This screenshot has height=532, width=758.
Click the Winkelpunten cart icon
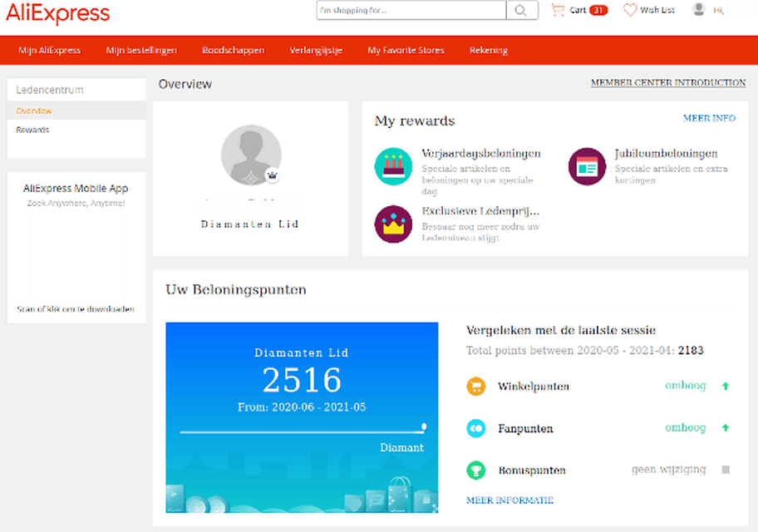click(x=476, y=386)
